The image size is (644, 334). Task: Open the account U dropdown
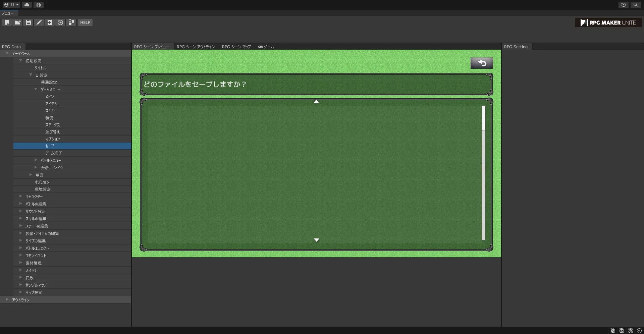click(11, 5)
